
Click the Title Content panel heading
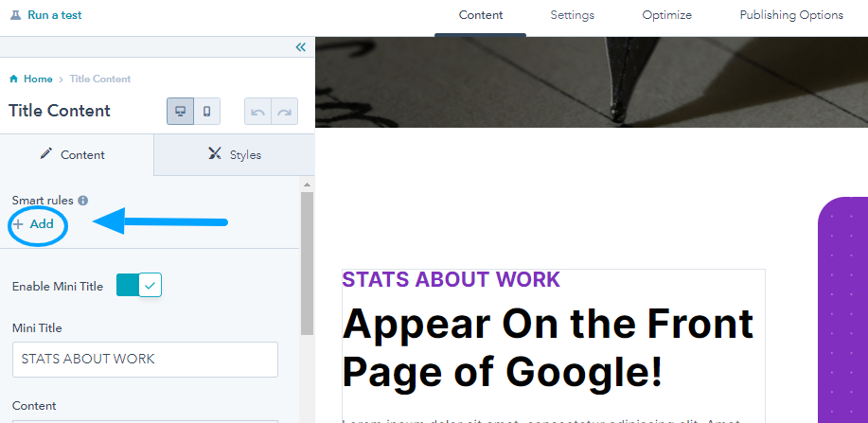[x=60, y=110]
